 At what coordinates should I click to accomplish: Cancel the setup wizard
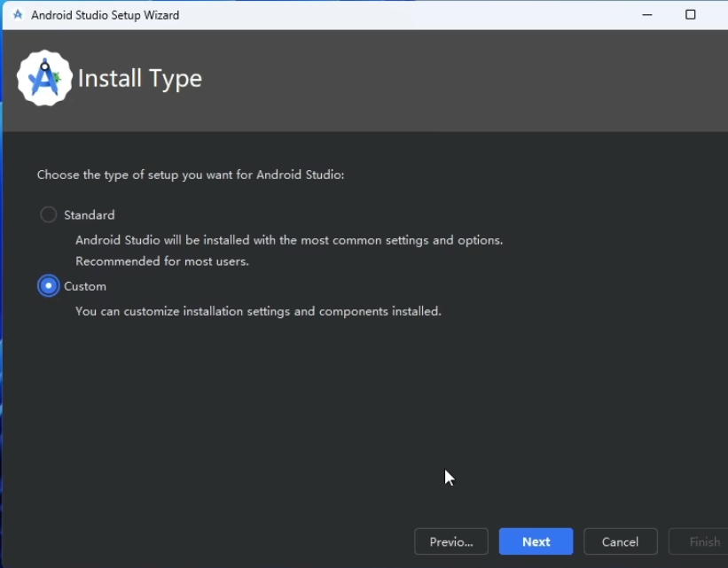click(x=621, y=541)
